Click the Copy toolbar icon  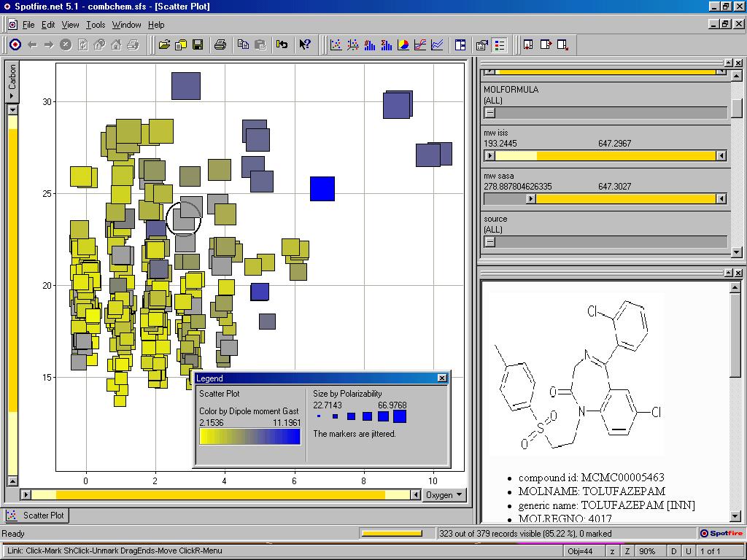click(x=244, y=45)
